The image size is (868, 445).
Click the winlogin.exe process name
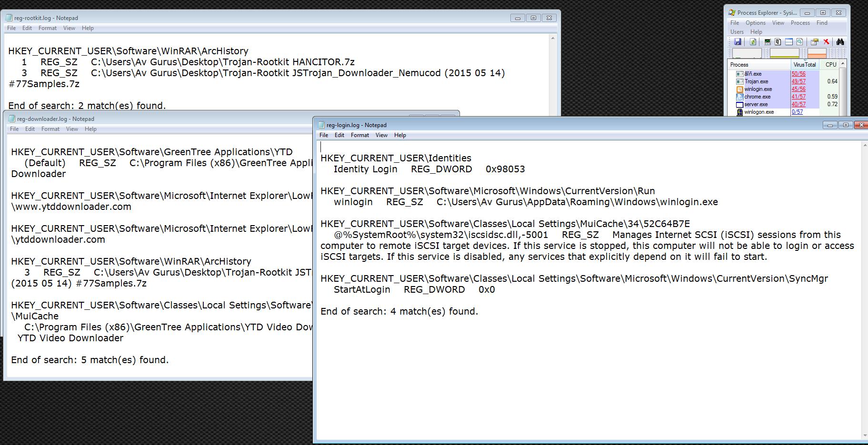click(x=758, y=89)
